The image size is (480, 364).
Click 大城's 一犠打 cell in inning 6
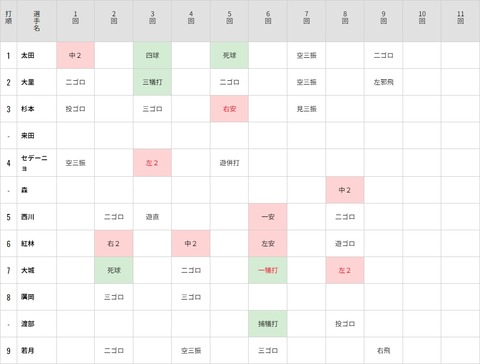(x=268, y=270)
